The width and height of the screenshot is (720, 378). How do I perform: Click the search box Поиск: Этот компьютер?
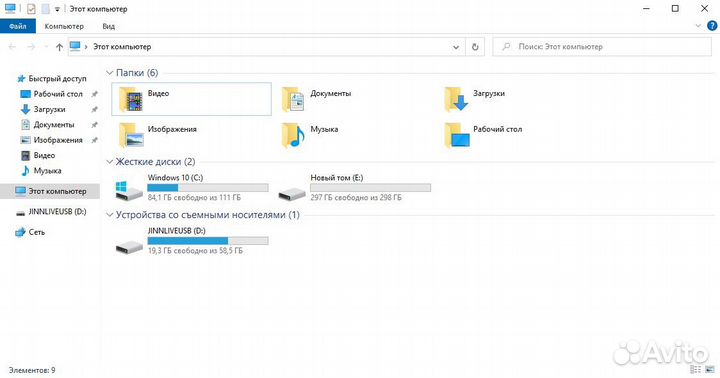[x=602, y=47]
